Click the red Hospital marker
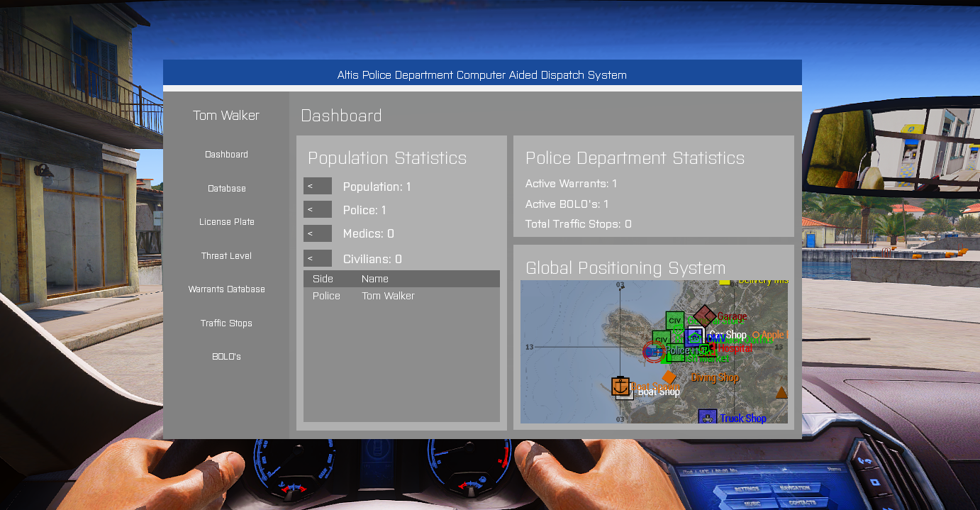980x510 pixels. point(712,347)
